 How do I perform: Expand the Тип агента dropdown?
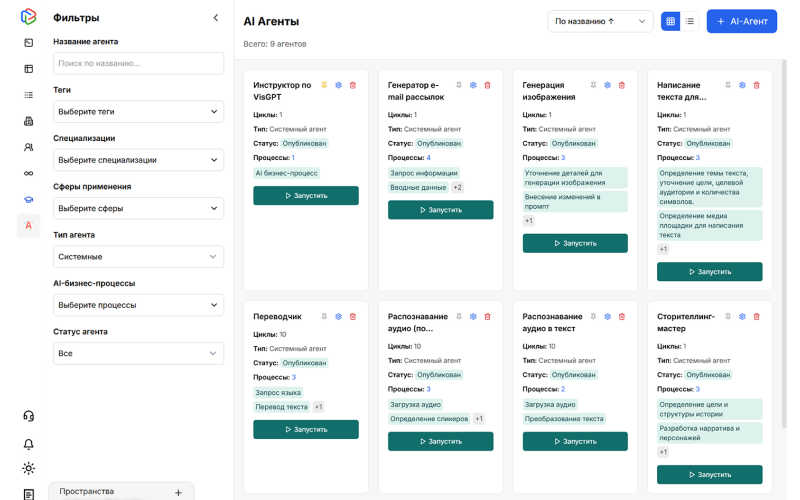tap(138, 257)
